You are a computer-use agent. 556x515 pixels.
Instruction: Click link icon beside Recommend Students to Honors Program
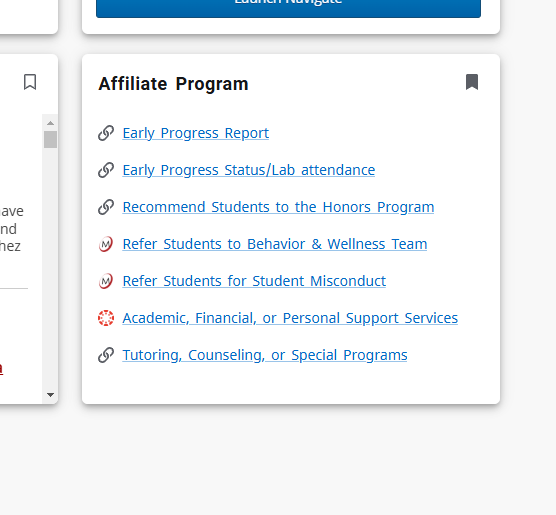(x=106, y=207)
